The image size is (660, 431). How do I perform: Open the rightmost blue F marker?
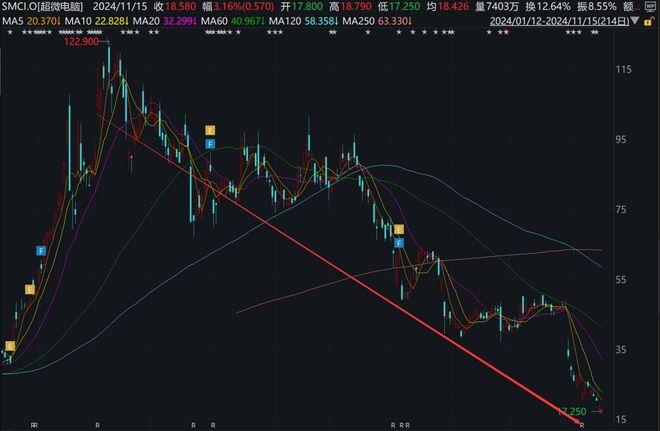[399, 243]
